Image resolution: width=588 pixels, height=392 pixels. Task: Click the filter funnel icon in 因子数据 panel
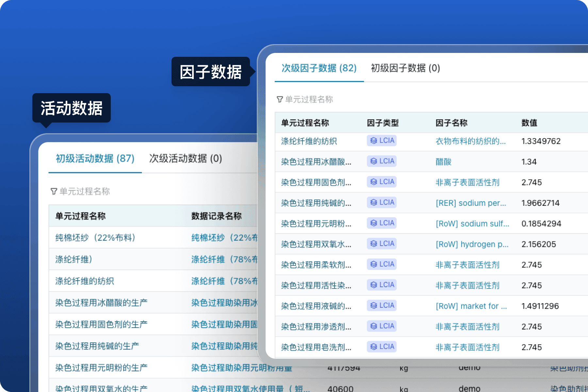tap(279, 100)
